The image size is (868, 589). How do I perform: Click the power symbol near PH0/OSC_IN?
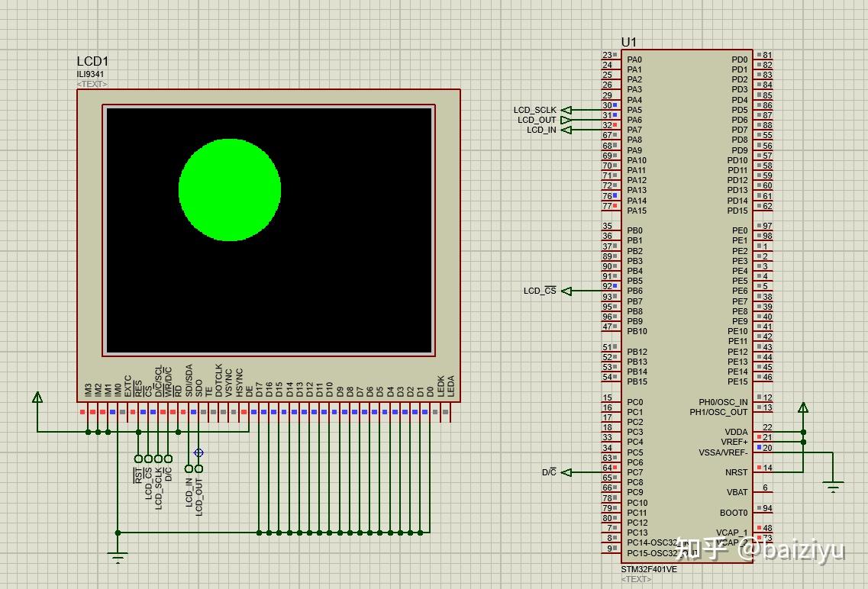pos(803,408)
